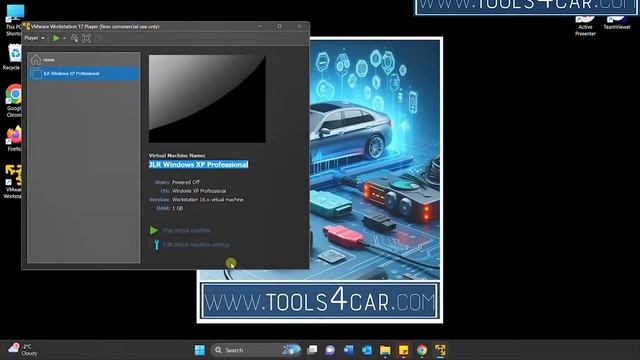Open VMware Workstation desktop shortcut
Image resolution: width=640 pixels, height=360 pixels.
point(13,181)
